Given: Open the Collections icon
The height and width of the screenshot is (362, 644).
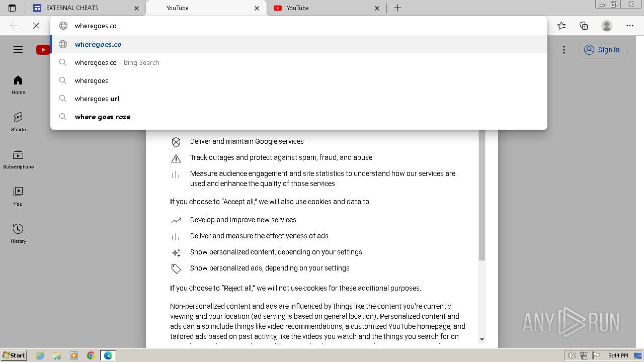Looking at the screenshot, I should tap(584, 26).
